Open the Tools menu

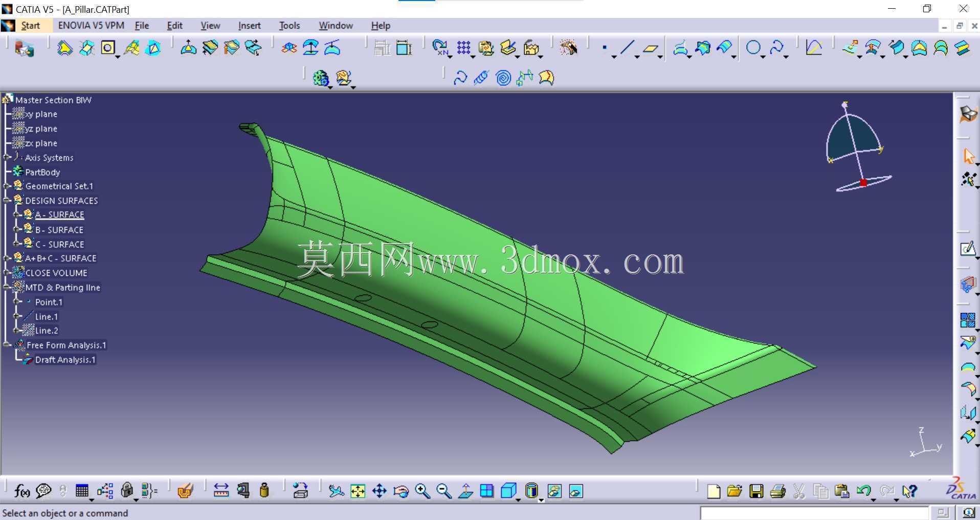289,26
